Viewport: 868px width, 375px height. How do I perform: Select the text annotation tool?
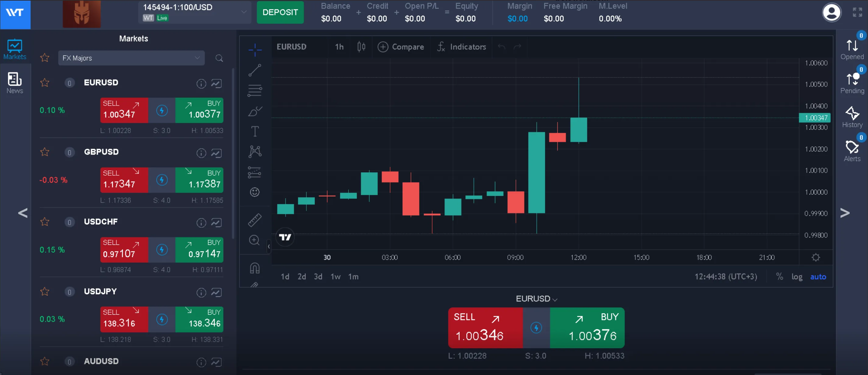click(255, 131)
